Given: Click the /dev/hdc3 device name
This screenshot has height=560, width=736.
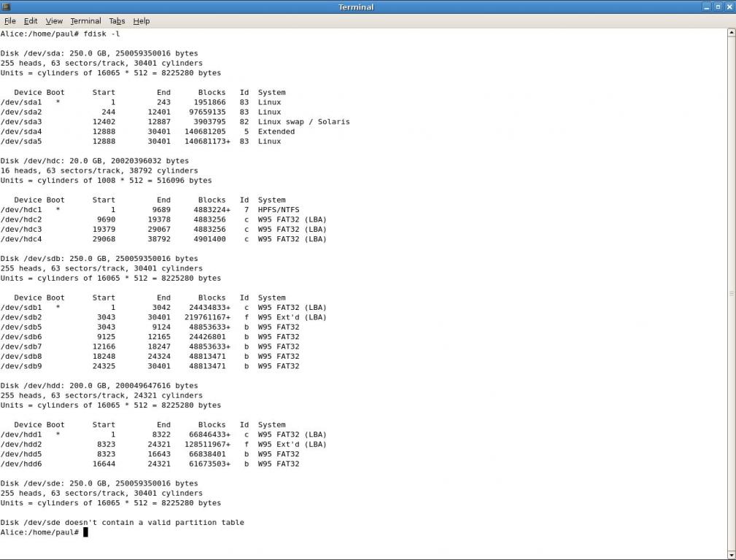Looking at the screenshot, I should click(21, 230).
